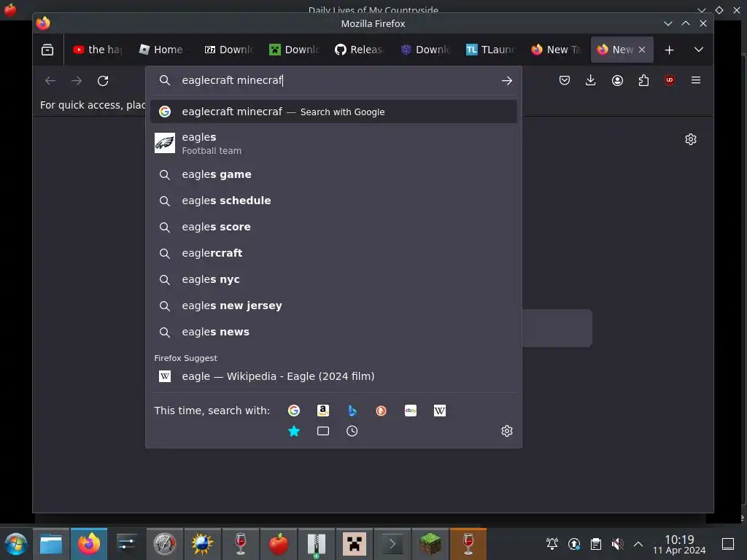Open the Wikipedia Eagle (2024 film) suggestion

[x=333, y=376]
